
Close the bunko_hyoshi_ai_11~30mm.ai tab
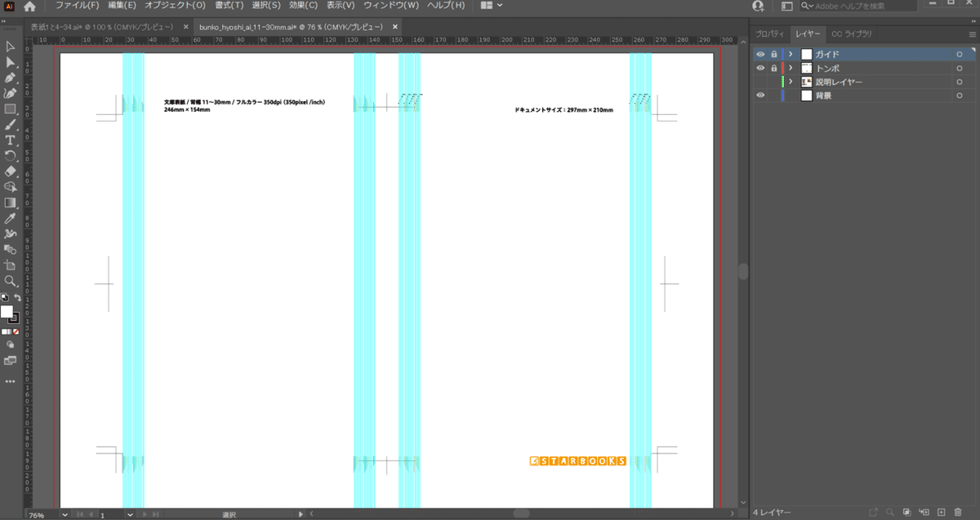[x=394, y=26]
